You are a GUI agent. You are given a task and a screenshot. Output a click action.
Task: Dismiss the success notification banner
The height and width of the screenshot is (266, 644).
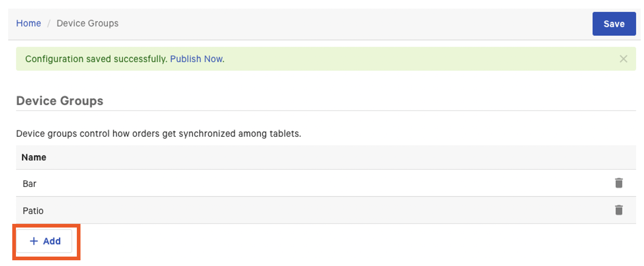(x=623, y=59)
